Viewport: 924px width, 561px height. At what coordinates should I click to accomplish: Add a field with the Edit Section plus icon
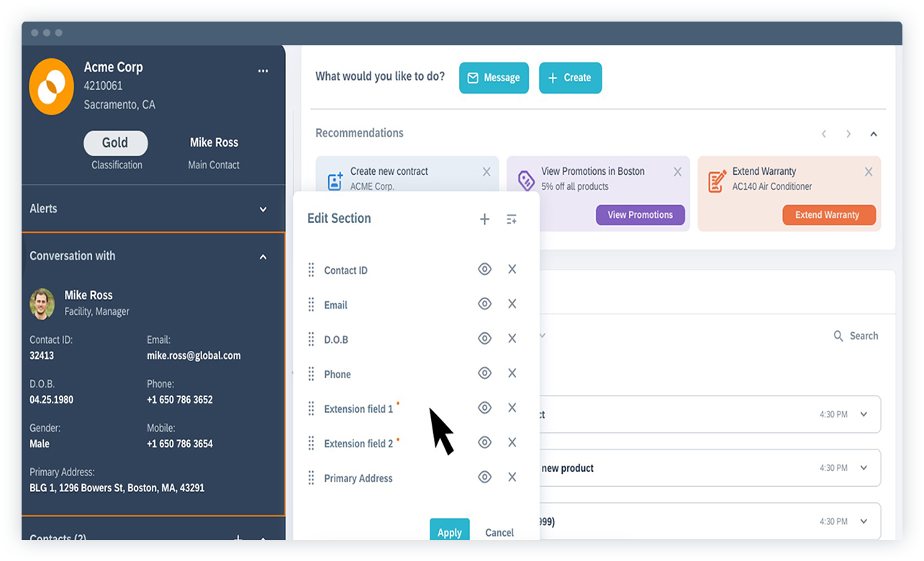(484, 219)
